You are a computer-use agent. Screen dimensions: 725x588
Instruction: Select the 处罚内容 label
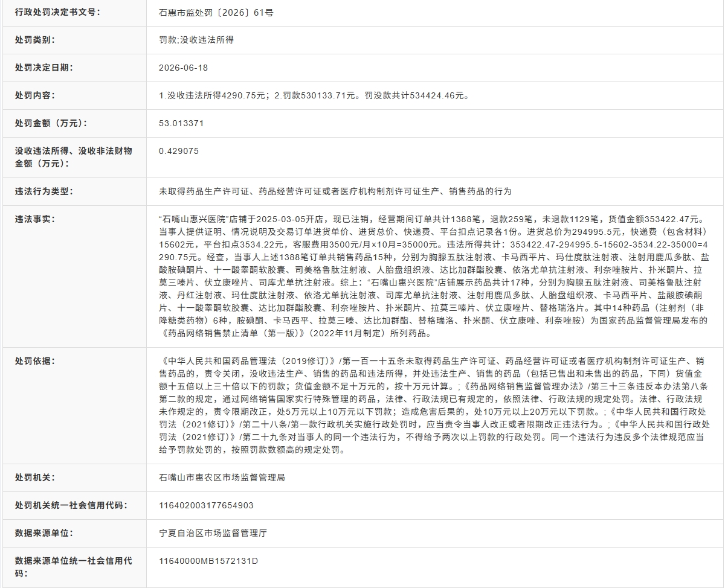point(35,95)
